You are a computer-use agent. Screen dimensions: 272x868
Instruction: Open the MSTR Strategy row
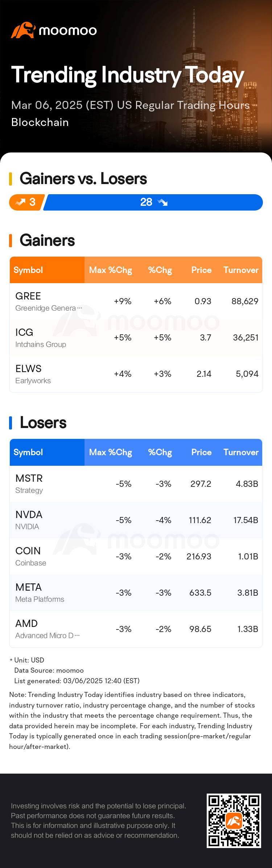point(136,484)
